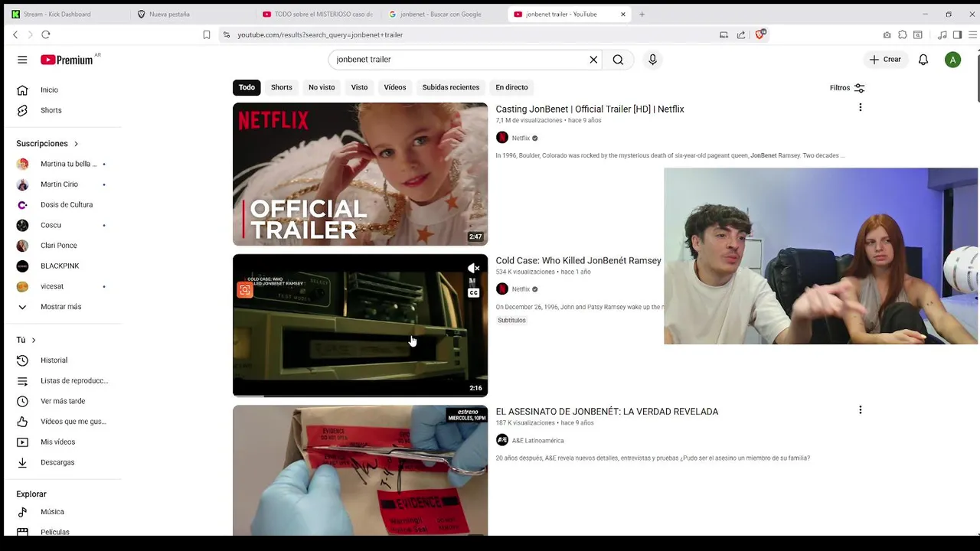Image resolution: width=980 pixels, height=551 pixels.
Task: Click the Crear button
Action: click(x=885, y=60)
